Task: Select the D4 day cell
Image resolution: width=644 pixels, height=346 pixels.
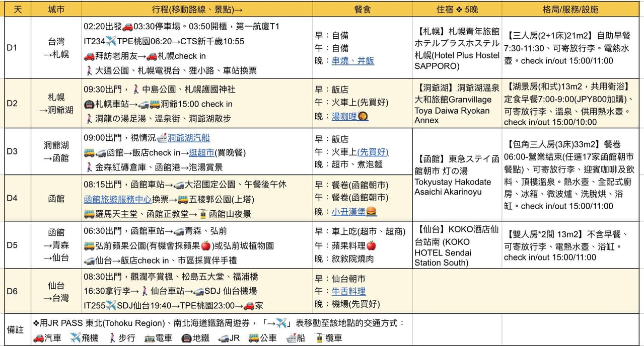Action: coord(18,198)
